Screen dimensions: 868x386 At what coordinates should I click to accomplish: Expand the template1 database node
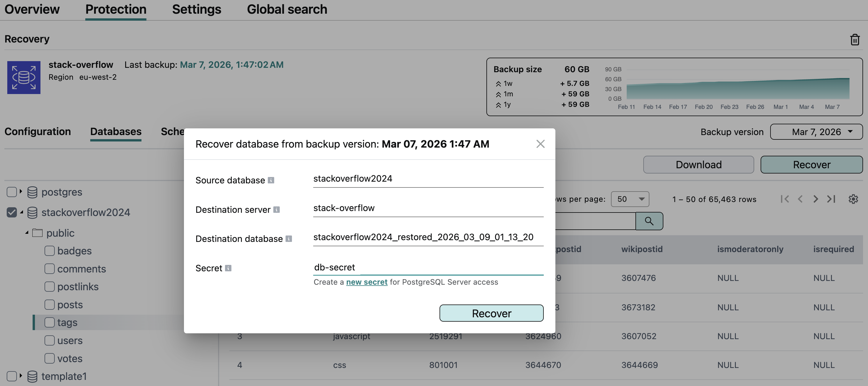pos(21,376)
